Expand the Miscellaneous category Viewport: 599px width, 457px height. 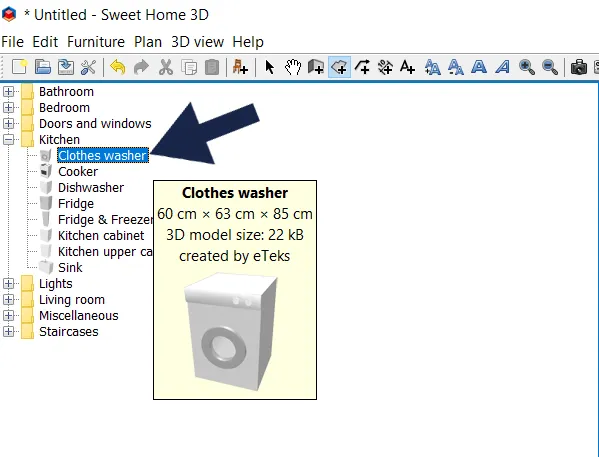coord(8,316)
